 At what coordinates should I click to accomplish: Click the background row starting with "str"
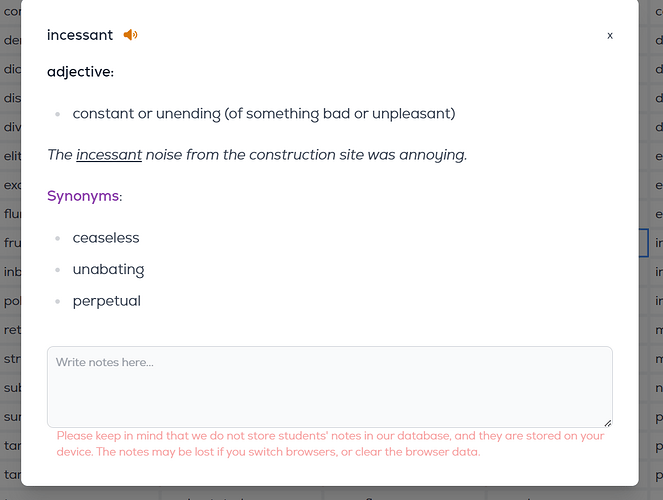[x=11, y=359]
